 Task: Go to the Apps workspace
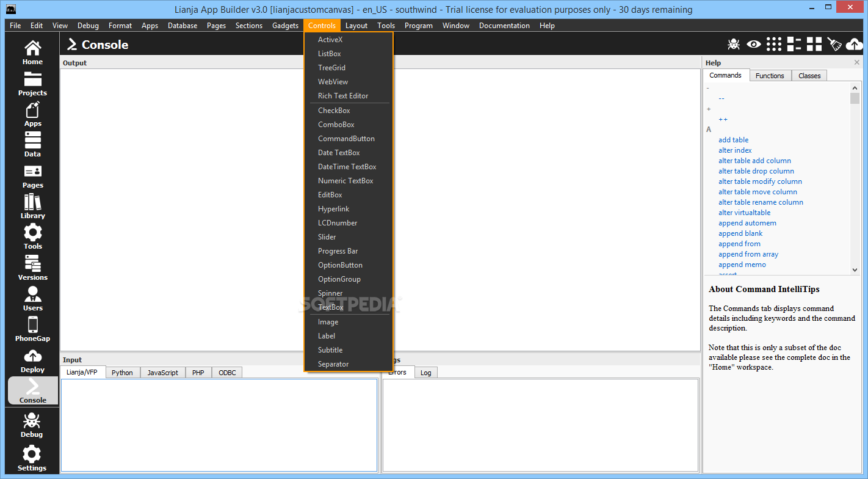tap(32, 114)
